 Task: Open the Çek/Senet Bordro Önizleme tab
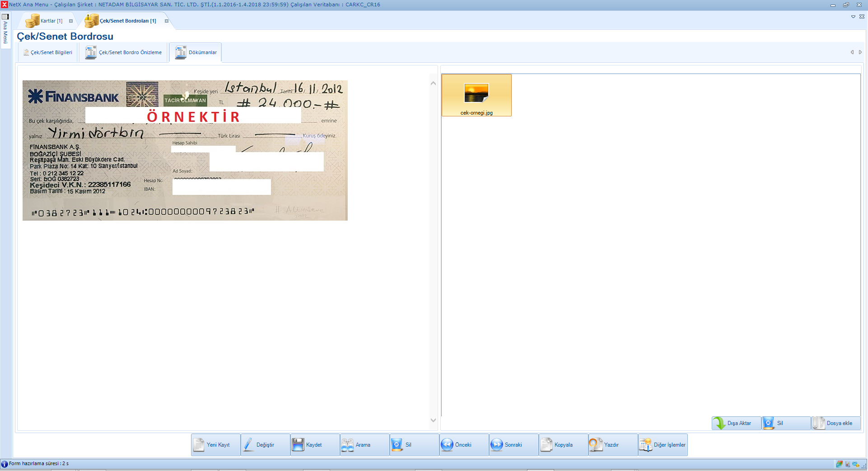[x=124, y=52]
